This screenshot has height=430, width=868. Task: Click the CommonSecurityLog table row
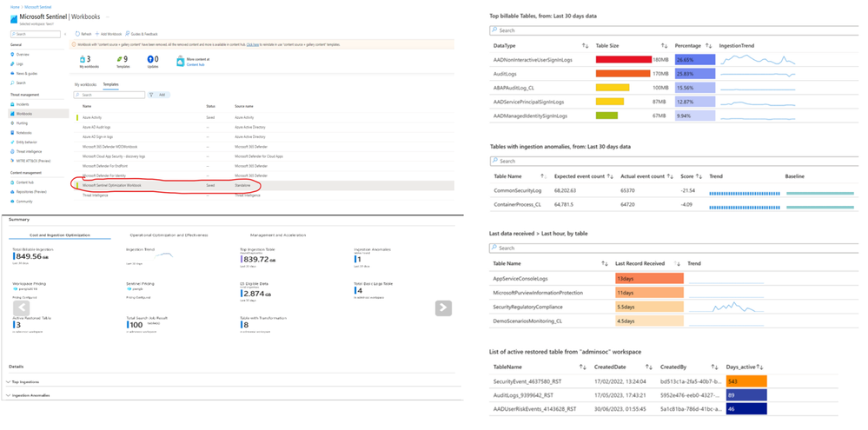click(674, 190)
